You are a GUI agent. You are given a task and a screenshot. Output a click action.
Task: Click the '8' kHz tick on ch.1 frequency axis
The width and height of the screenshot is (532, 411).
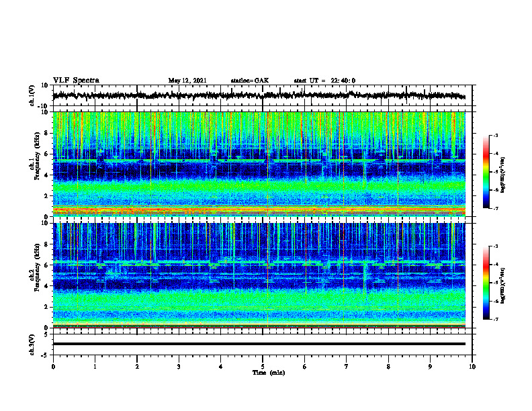pyautogui.click(x=47, y=133)
